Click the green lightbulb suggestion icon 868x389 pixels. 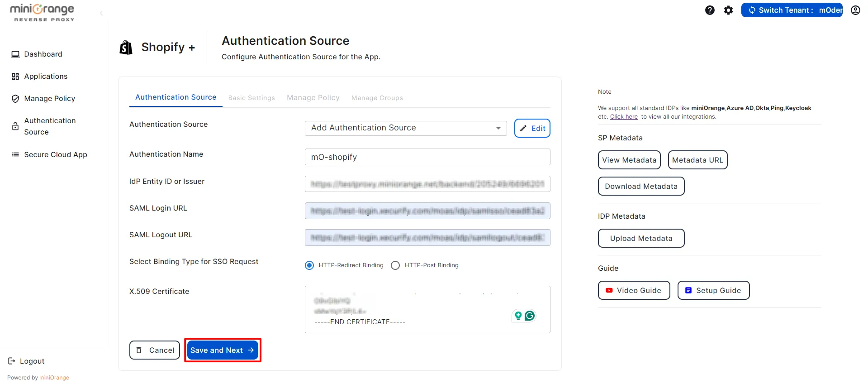(518, 316)
